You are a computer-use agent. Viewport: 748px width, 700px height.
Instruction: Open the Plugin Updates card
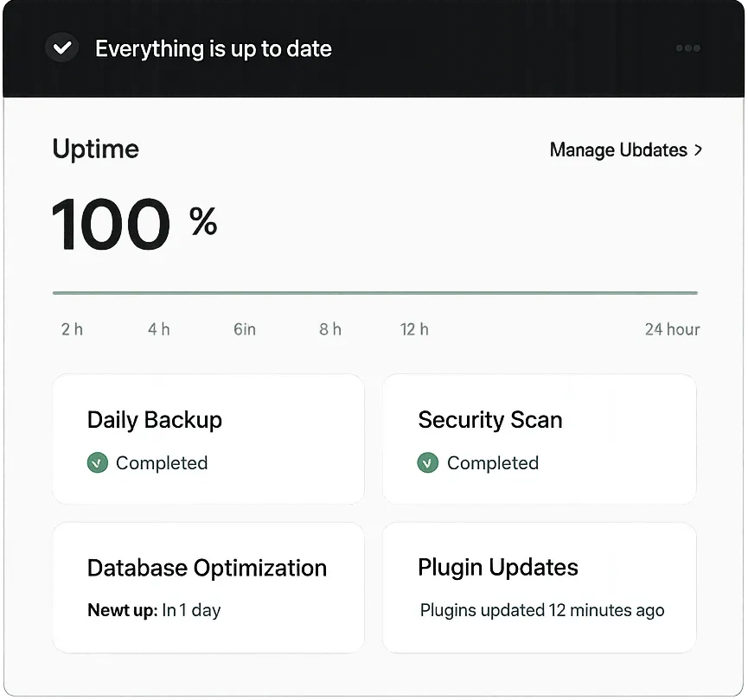(x=539, y=588)
